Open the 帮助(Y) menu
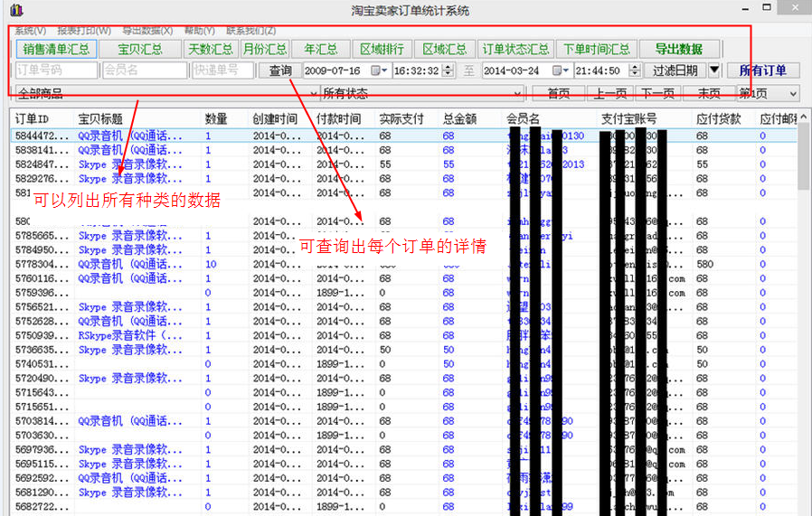 click(199, 31)
